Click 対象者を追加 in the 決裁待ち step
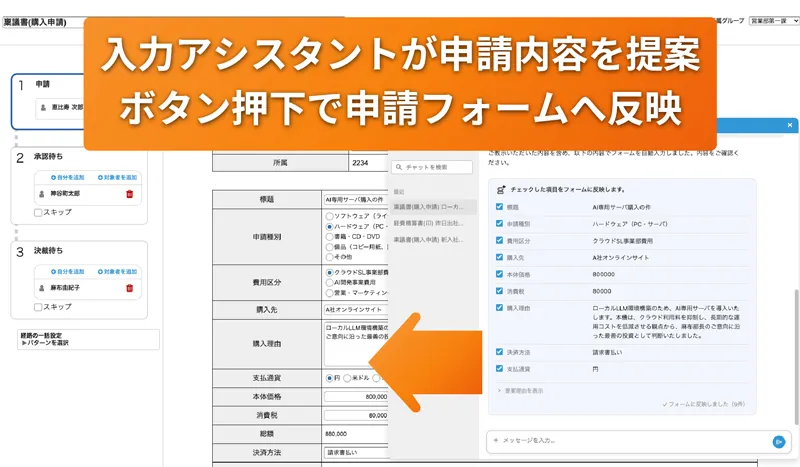The image size is (800, 467). click(117, 272)
